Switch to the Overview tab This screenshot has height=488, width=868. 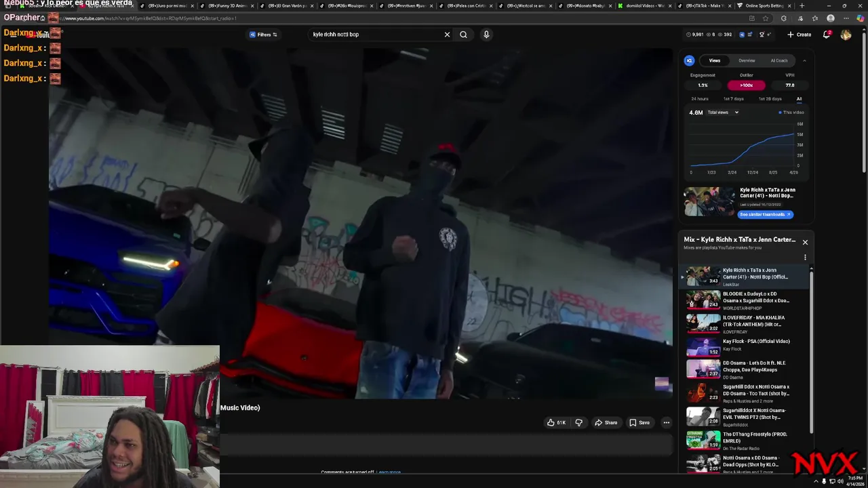click(x=747, y=60)
